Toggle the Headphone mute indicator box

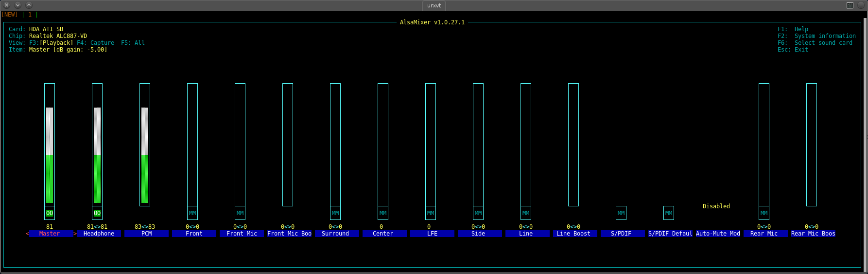[97, 213]
